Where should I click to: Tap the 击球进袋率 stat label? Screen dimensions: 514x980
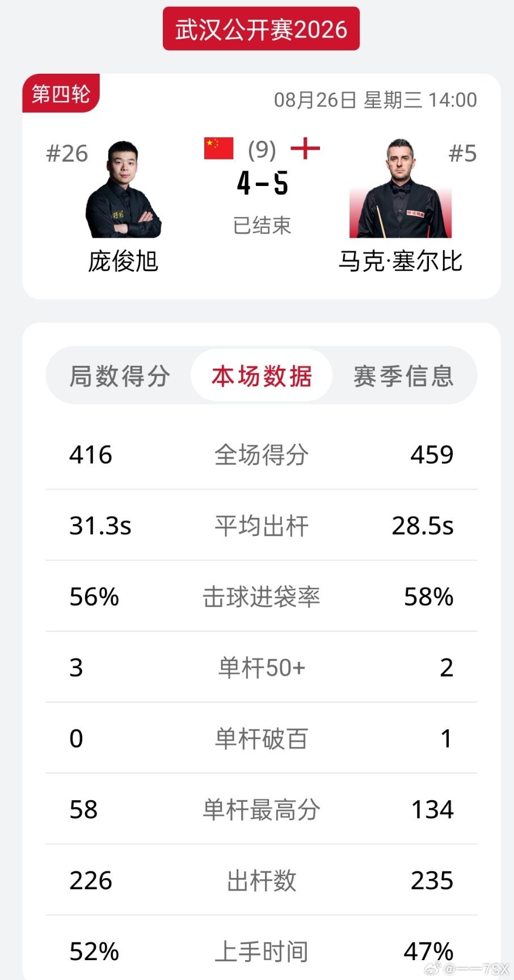(x=262, y=597)
